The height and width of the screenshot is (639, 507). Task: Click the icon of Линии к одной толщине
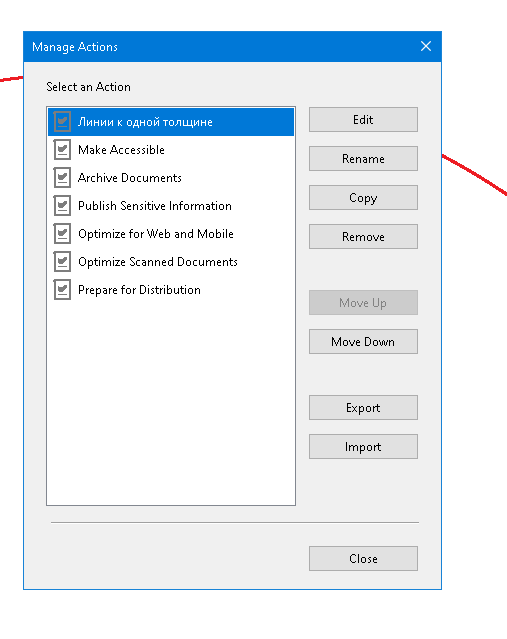tap(62, 121)
